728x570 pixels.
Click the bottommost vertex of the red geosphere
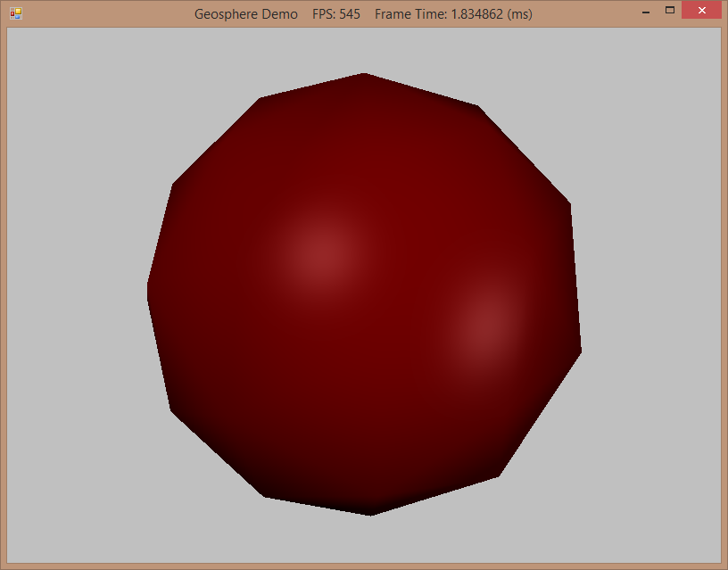(371, 513)
